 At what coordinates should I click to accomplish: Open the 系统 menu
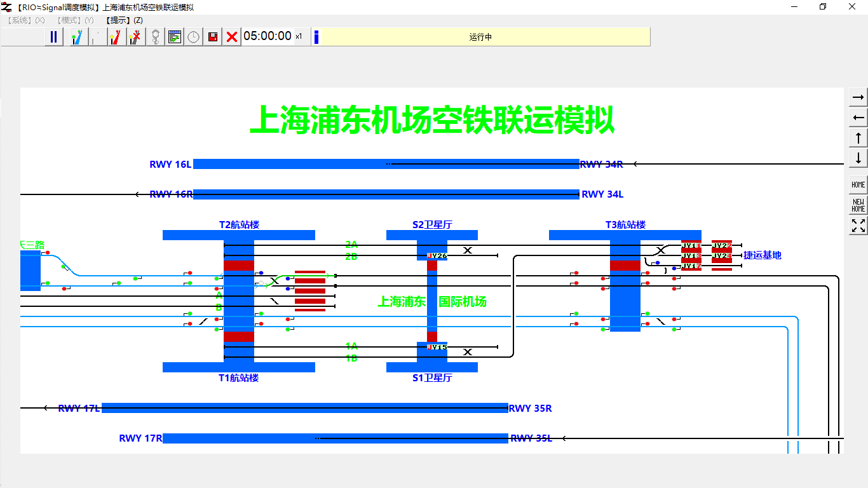pos(19,20)
